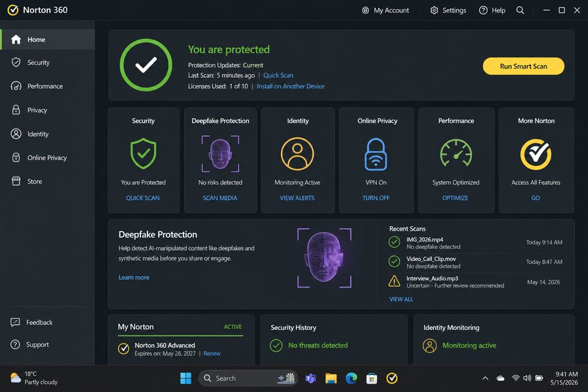Viewport: 588px width, 392px height.
Task: Click the warning triangle beside Interview_Audio.mp3
Action: tap(394, 281)
